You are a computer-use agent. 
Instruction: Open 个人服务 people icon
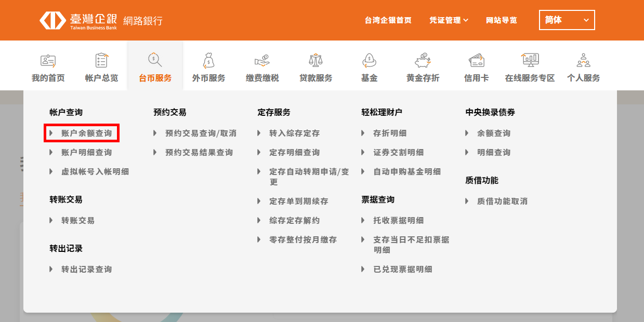[x=583, y=61]
